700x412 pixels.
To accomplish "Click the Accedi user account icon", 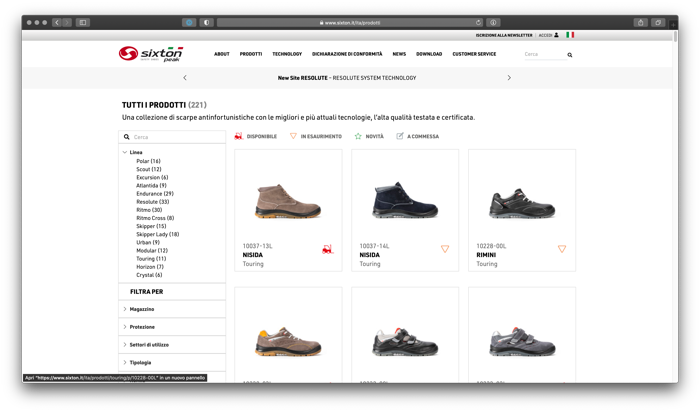I will pyautogui.click(x=556, y=35).
